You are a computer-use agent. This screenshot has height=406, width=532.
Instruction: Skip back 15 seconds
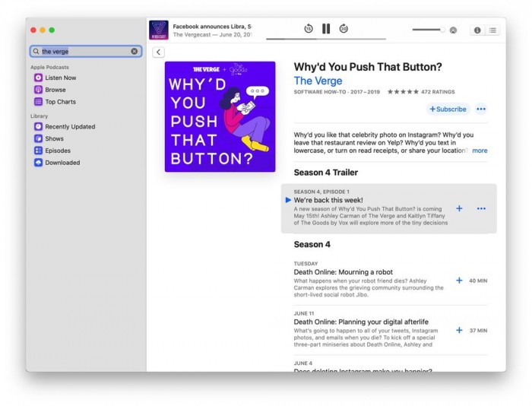308,29
